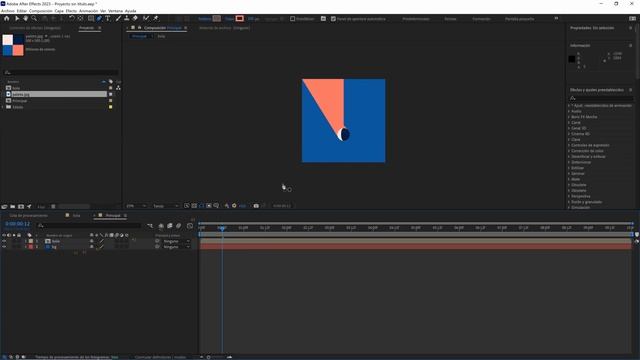Open the viewer resolution dropdown
This screenshot has width=640, height=360.
click(165, 206)
